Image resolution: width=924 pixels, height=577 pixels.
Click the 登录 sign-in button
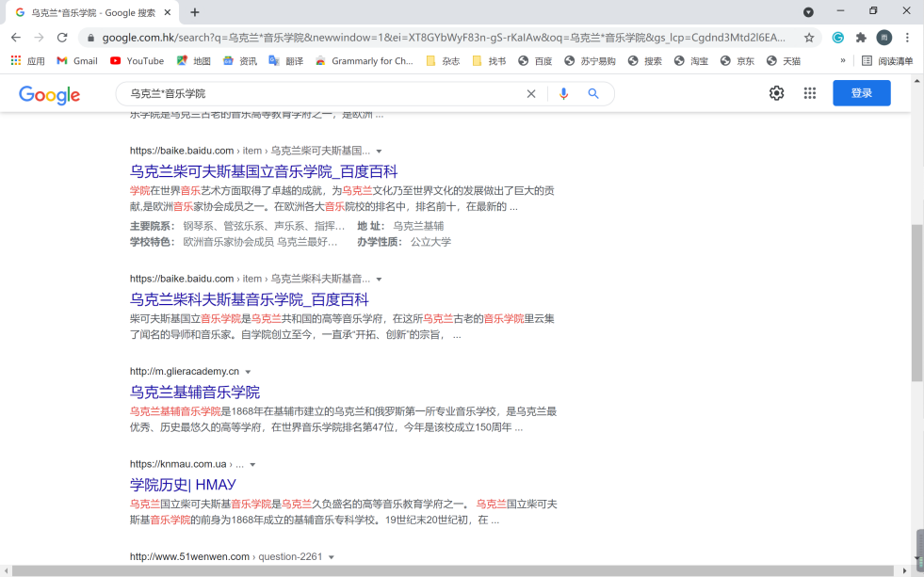(861, 93)
